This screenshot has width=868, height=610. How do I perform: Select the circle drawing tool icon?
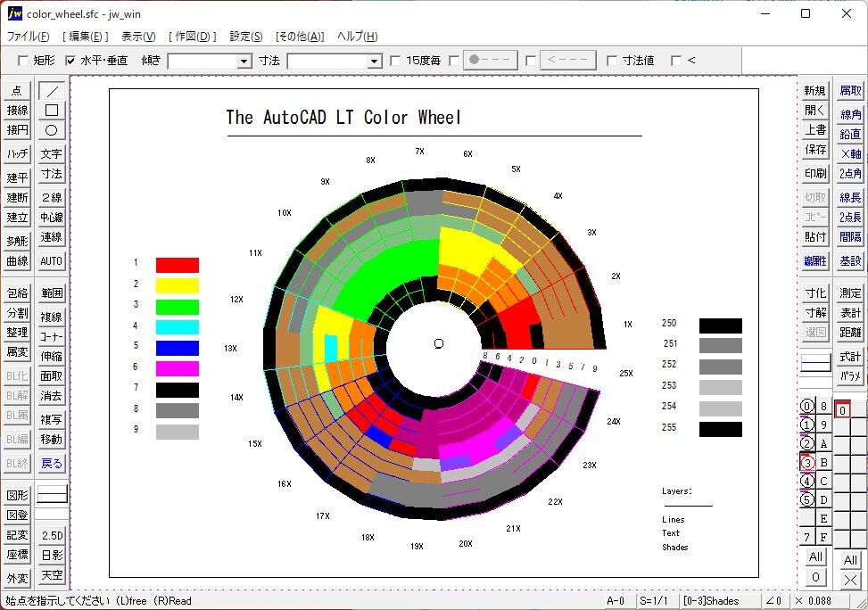coord(52,130)
